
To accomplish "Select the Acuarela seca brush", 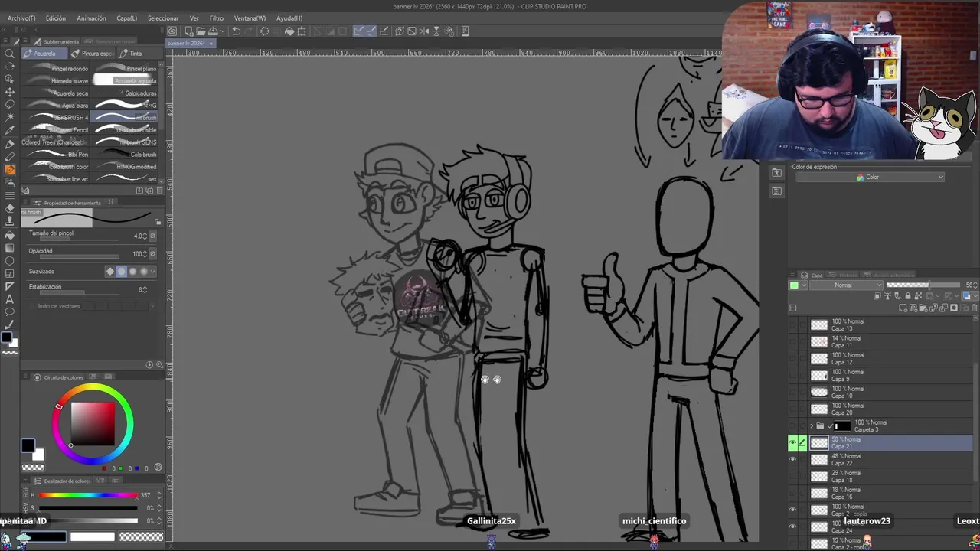I will click(57, 93).
